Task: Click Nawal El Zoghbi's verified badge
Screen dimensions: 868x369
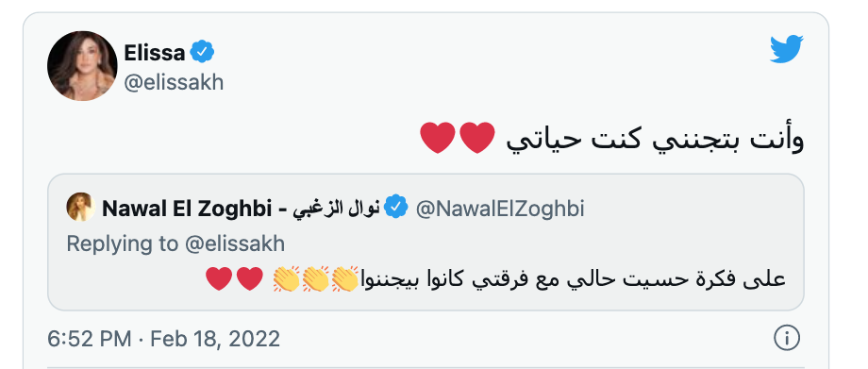Action: [x=396, y=209]
